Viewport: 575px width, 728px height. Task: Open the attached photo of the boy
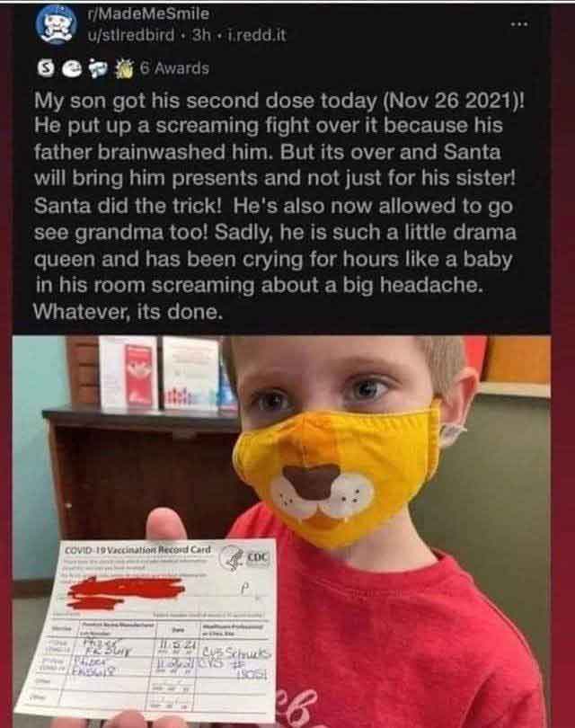click(282, 531)
